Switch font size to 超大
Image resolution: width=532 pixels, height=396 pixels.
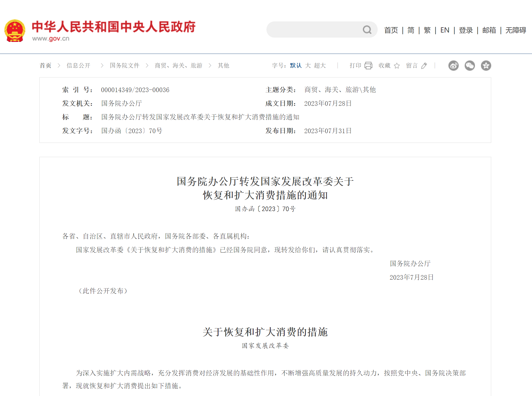click(320, 65)
